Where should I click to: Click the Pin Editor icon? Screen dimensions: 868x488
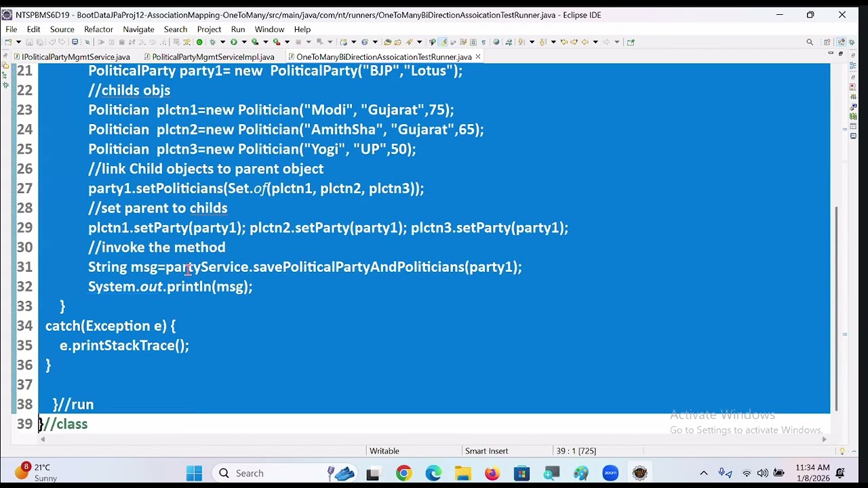(630, 42)
